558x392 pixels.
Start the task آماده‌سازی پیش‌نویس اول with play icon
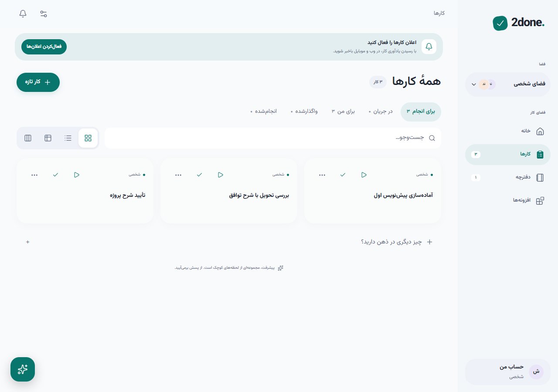[364, 175]
